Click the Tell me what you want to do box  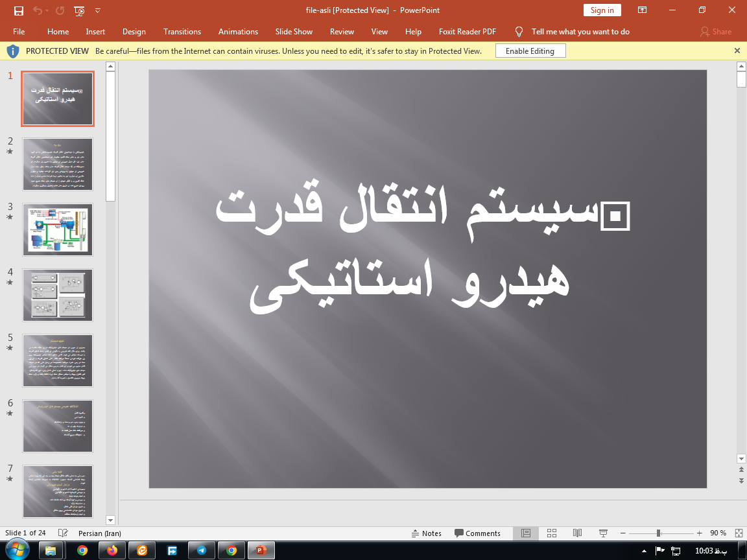point(580,31)
